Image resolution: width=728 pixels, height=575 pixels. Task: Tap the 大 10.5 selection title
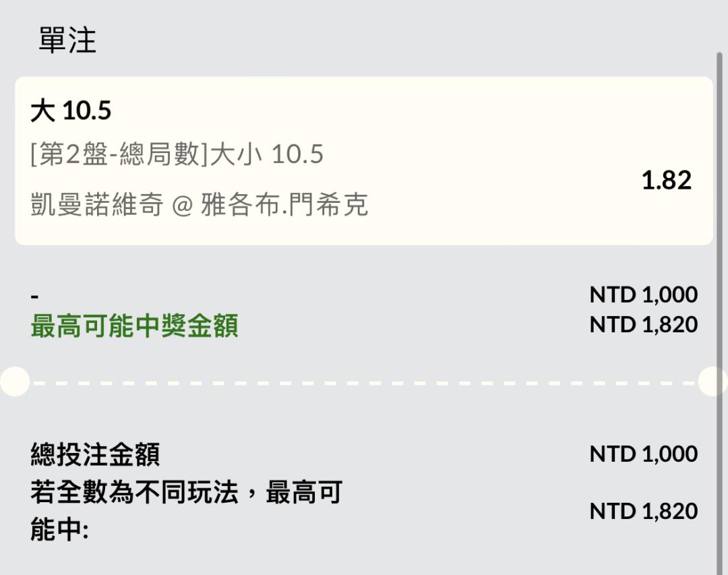click(x=71, y=111)
